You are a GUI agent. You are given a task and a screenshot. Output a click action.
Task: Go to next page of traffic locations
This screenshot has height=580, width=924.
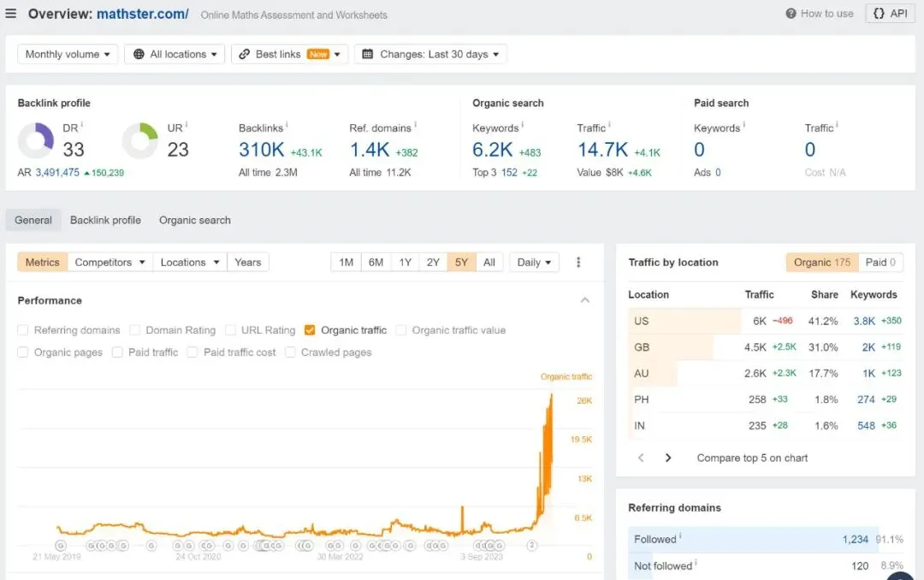[667, 458]
